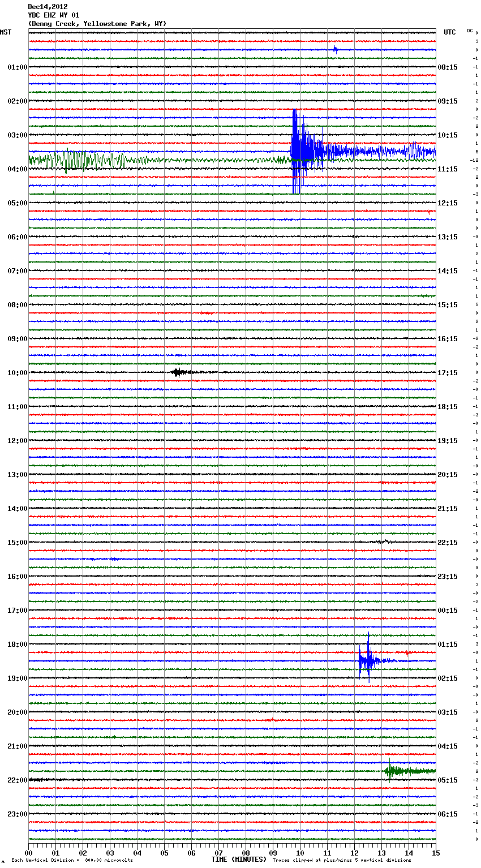Select the 09:00 MST time label

(18, 339)
